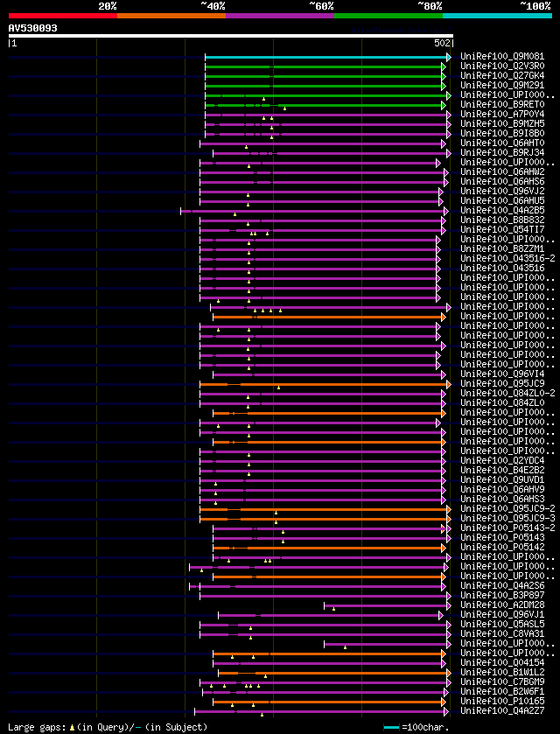Screen dimensions: 560x734
Task: Select the UniRef100_P05143-2 label
Action: click(x=507, y=528)
